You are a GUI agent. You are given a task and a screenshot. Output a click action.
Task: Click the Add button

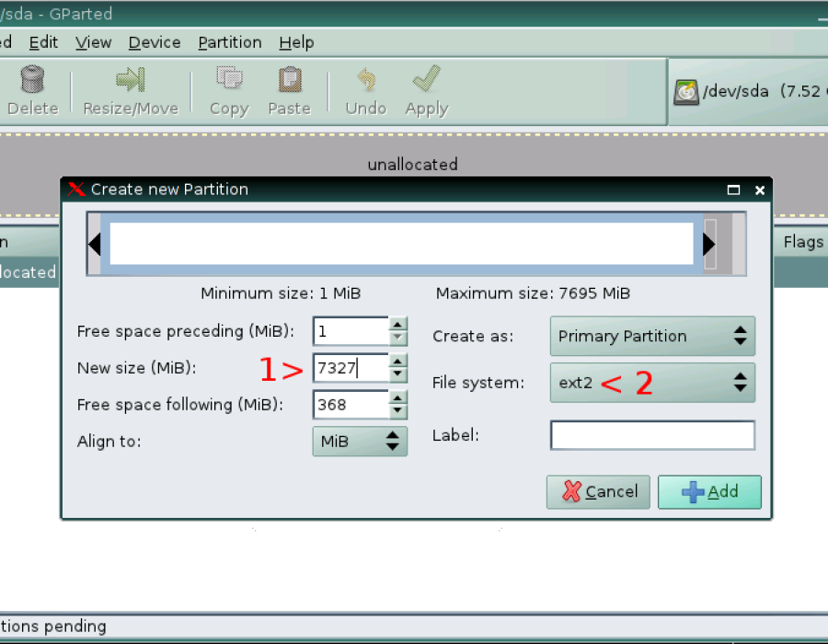click(x=709, y=492)
